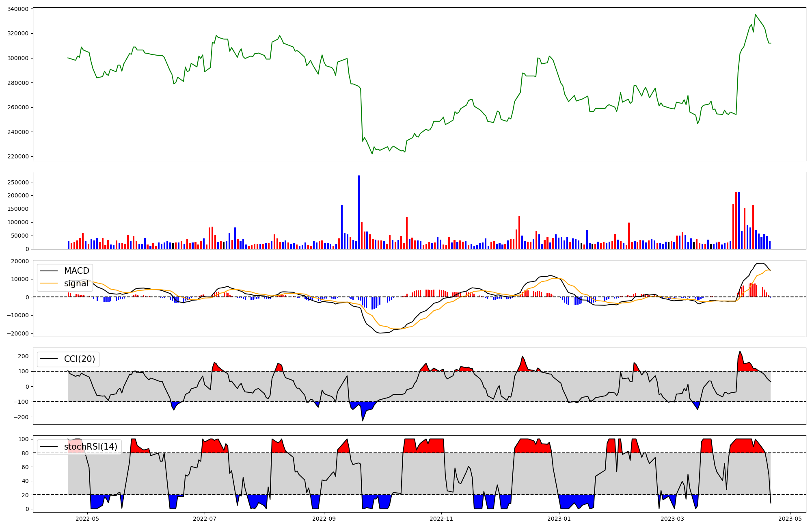The image size is (812, 528).
Task: Click the 2022-05 date tick label
Action: [87, 519]
